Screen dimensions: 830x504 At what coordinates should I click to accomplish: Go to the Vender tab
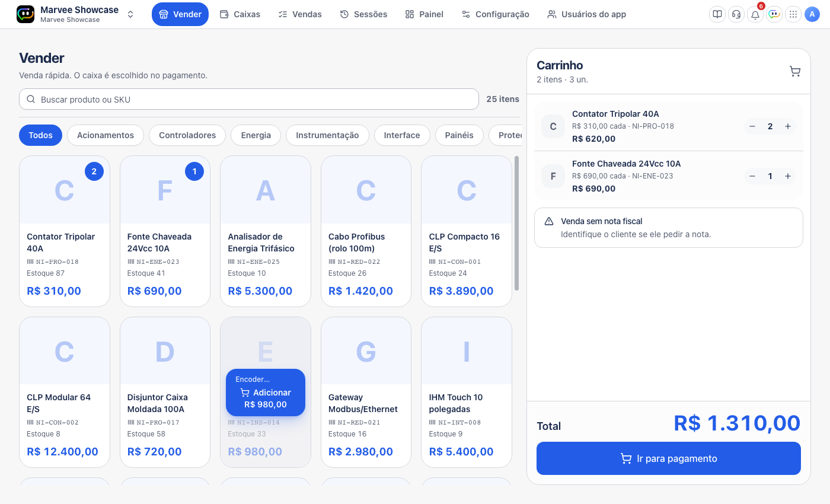(x=180, y=14)
